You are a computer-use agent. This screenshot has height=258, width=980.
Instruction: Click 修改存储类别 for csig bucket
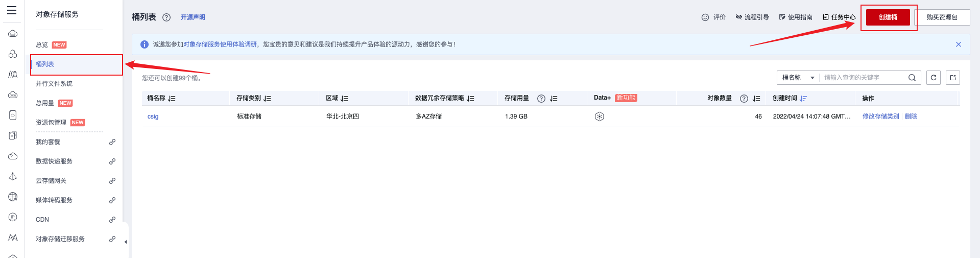point(880,116)
